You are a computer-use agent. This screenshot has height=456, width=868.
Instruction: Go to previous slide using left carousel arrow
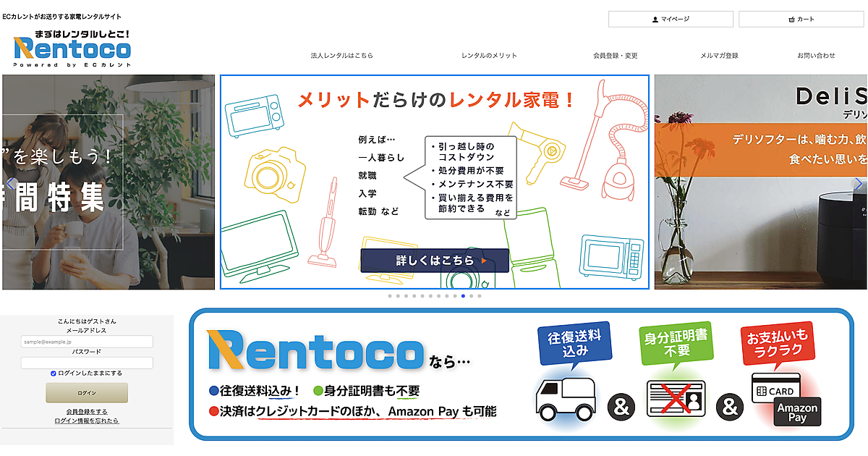pos(12,183)
